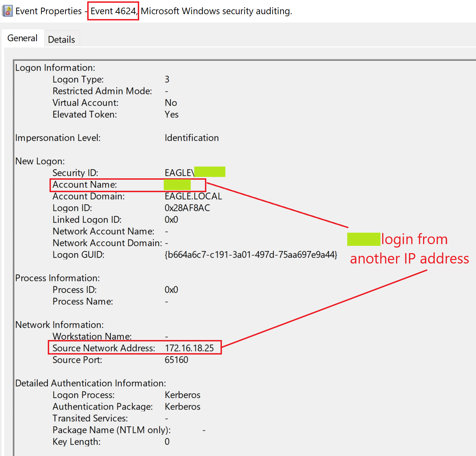Screen dimensions: 476x456
Task: Select the General tab
Action: pyautogui.click(x=23, y=38)
